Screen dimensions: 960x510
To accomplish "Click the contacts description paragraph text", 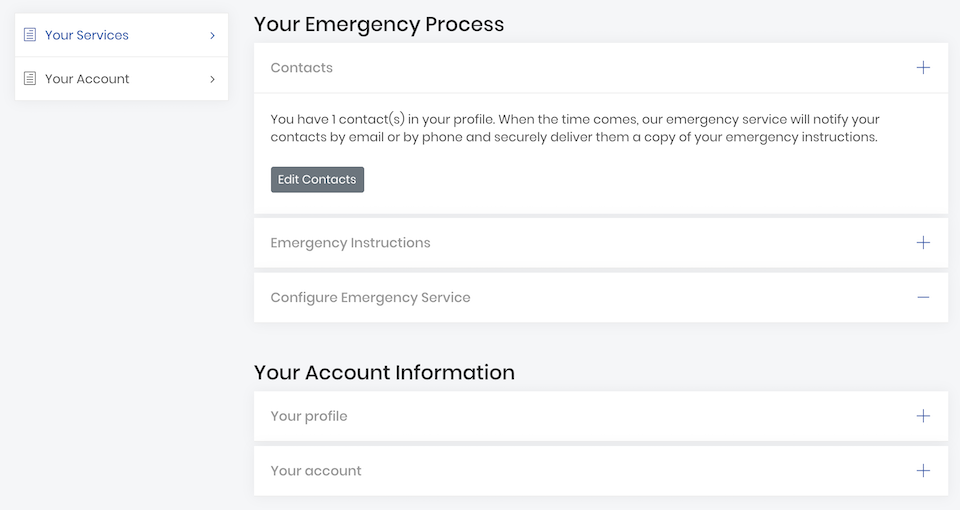I will [574, 128].
